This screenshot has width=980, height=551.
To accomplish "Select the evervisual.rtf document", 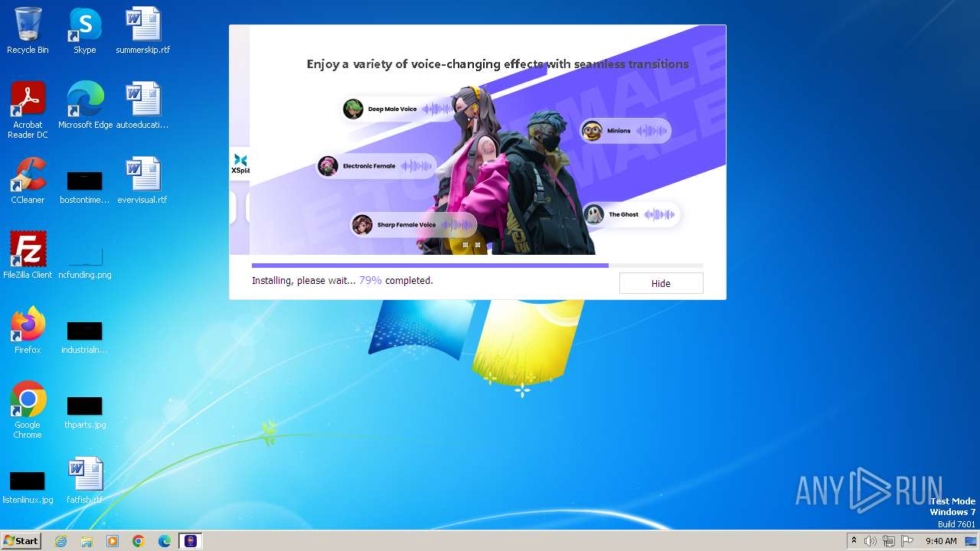I will [x=142, y=181].
